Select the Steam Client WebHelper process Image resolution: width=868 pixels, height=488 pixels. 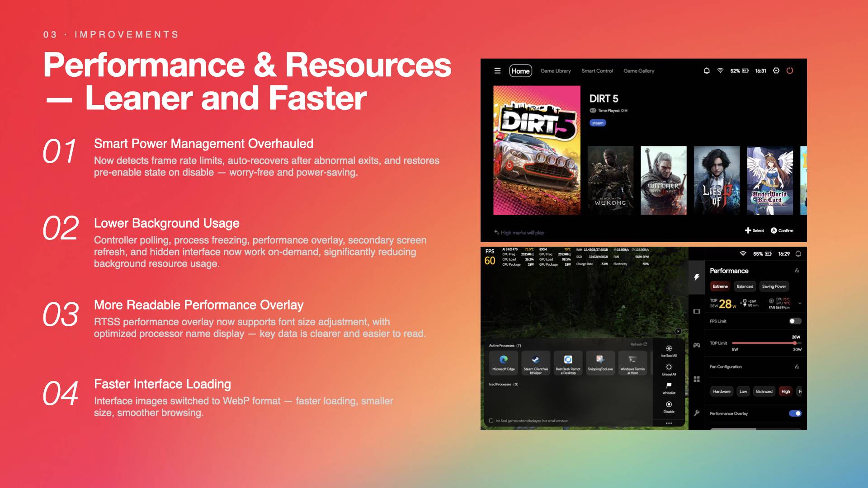(536, 363)
